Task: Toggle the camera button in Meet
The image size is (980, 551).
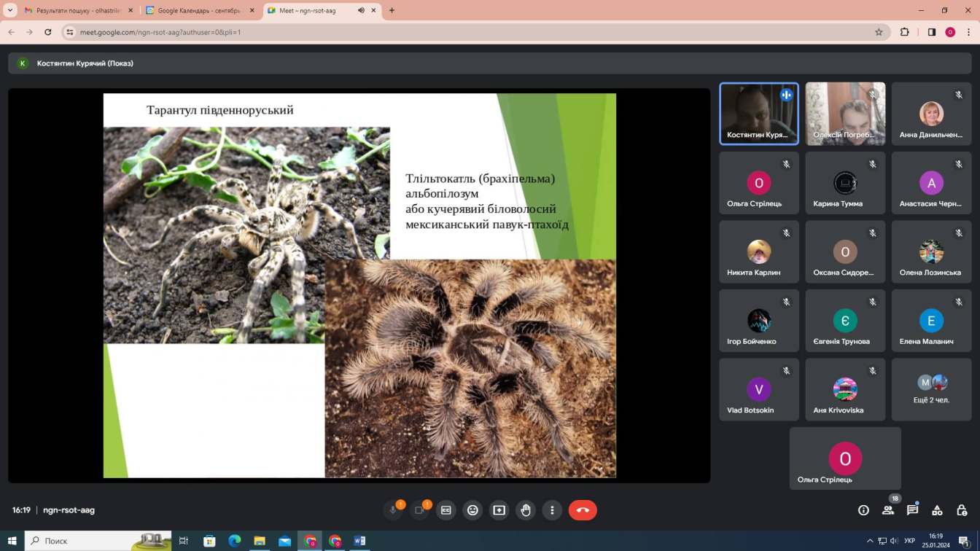Action: click(x=419, y=510)
